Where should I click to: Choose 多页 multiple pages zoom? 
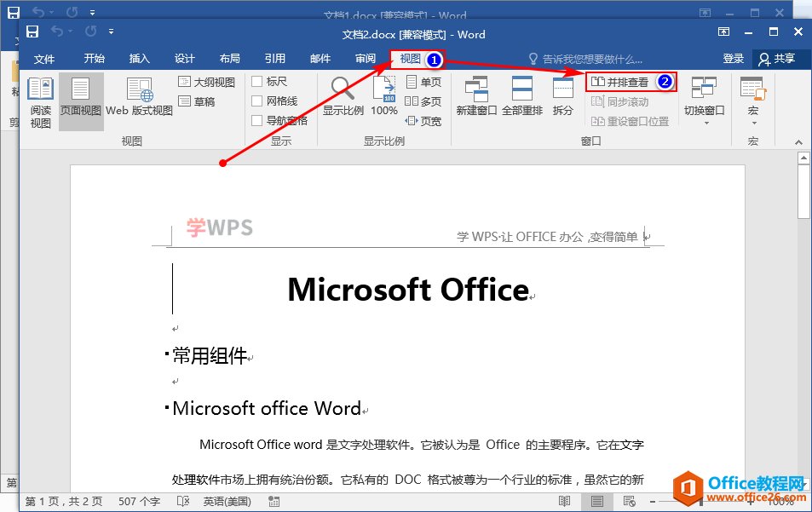click(423, 101)
